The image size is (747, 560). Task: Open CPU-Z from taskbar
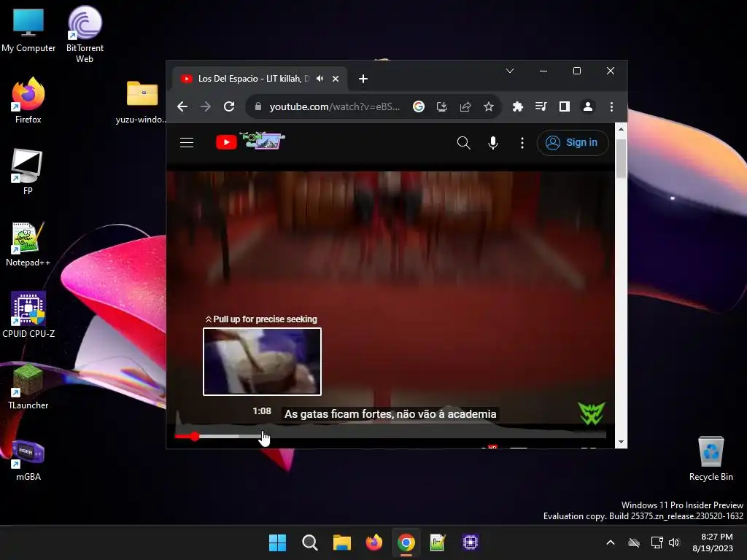pyautogui.click(x=471, y=542)
